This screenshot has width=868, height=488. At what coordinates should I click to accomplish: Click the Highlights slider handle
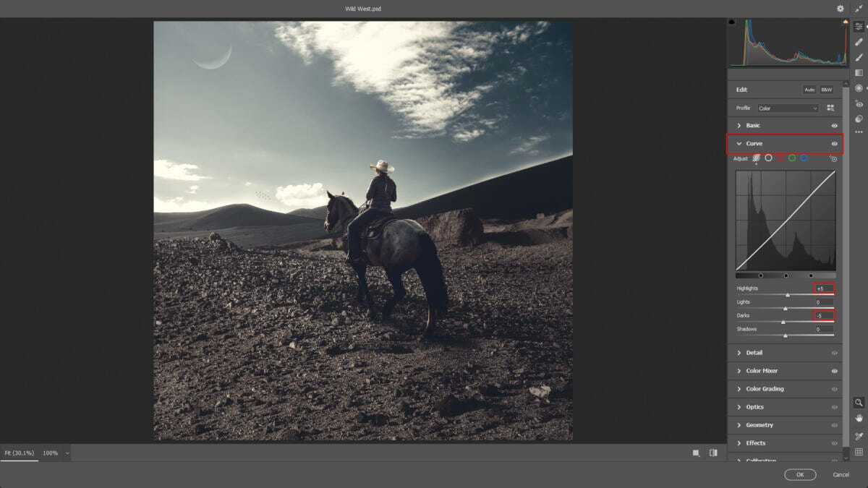[788, 295]
